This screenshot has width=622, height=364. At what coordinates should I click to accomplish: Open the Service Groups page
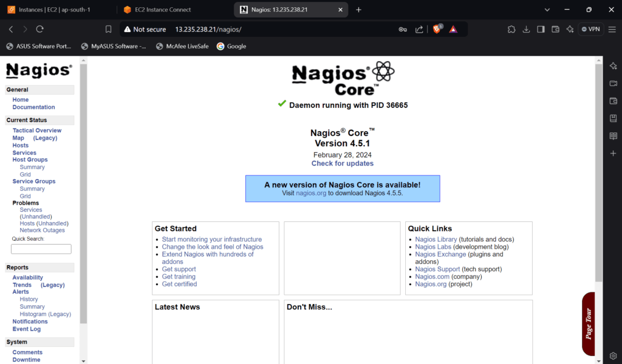[34, 181]
